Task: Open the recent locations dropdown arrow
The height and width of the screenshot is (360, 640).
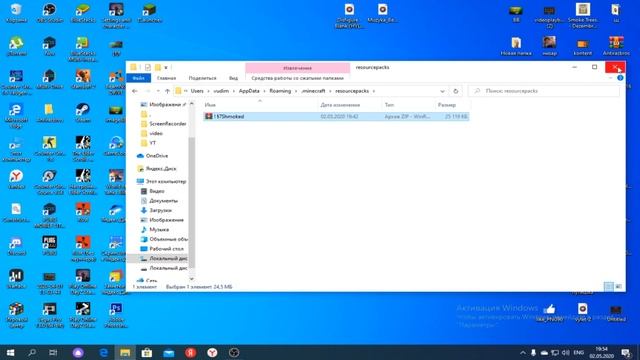Action: [x=158, y=91]
